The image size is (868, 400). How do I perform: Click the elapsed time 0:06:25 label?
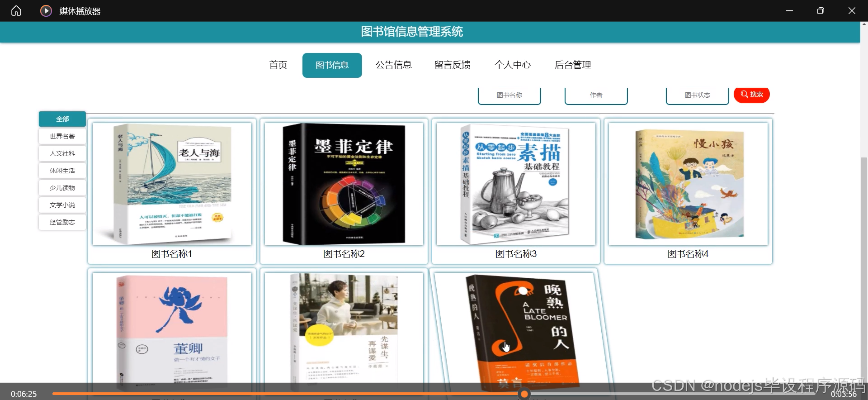[24, 394]
